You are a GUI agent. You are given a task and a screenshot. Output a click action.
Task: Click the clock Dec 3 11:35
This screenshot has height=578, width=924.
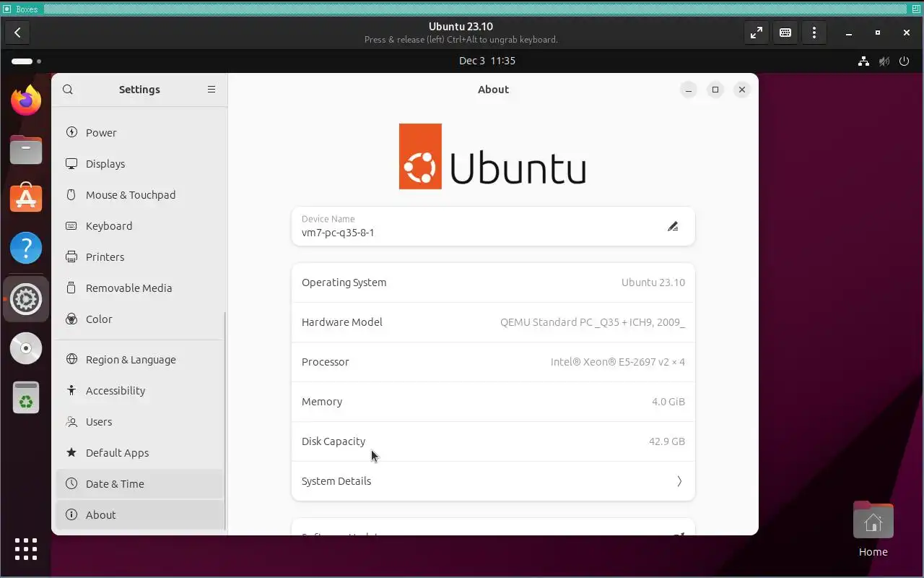(487, 61)
